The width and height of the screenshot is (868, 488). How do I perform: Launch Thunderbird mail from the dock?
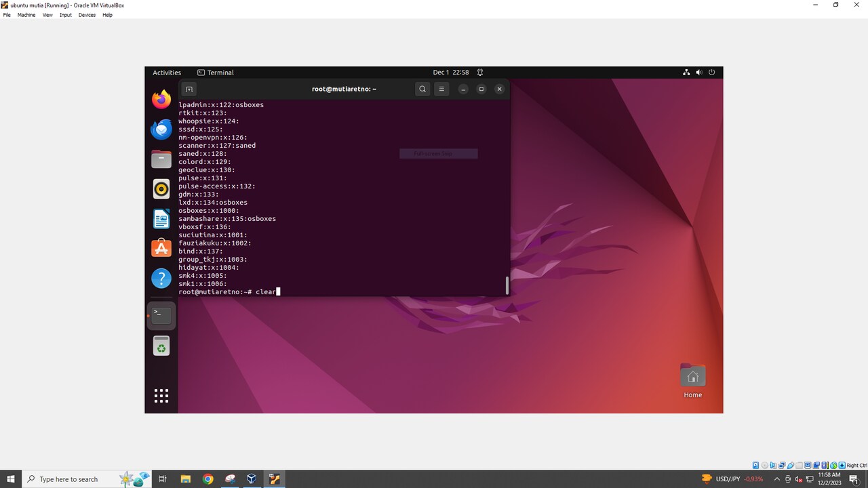tap(161, 129)
